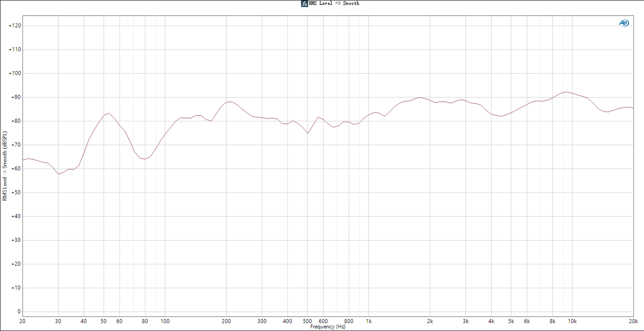The image size is (644, 331).
Task: Click the +40 y-axis tick label
Action: coord(16,216)
